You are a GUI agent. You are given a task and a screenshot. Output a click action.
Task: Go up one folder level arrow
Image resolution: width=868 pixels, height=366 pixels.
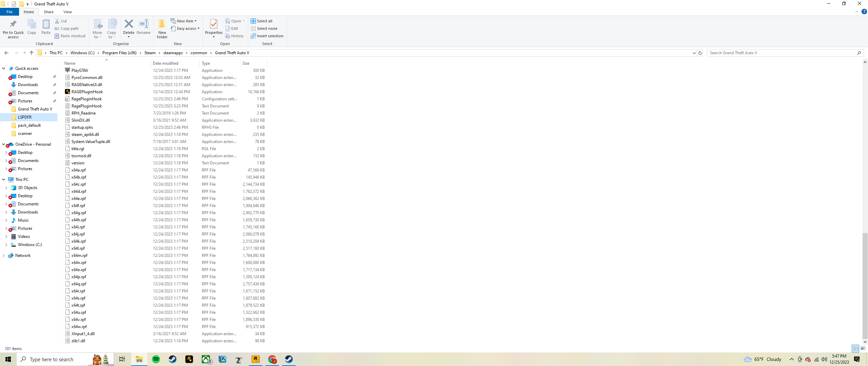[x=32, y=53]
